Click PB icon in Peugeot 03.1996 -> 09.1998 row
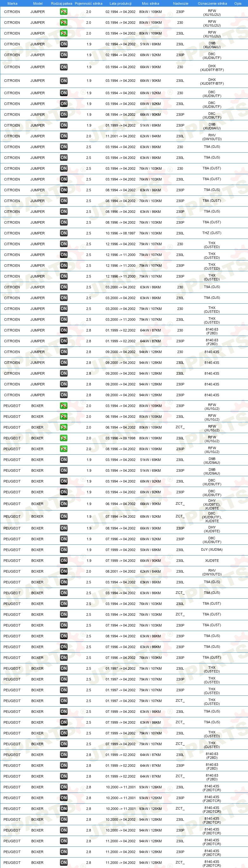This screenshot has width=248, height=868. tap(63, 438)
